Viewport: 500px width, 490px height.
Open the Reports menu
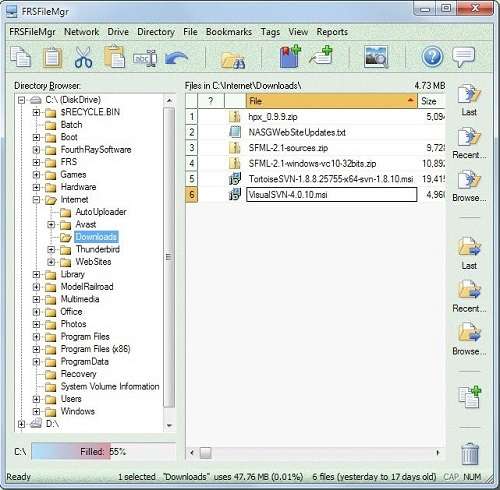pos(332,32)
